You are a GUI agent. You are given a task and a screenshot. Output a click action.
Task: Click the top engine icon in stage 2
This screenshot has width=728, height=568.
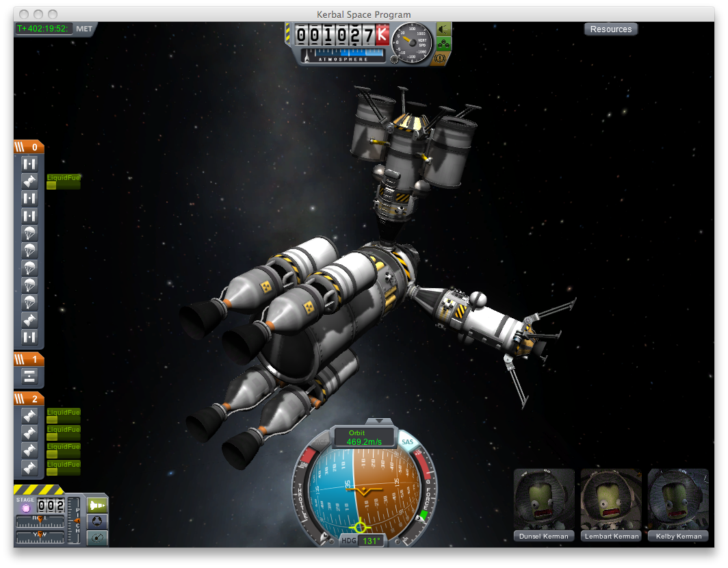29,415
